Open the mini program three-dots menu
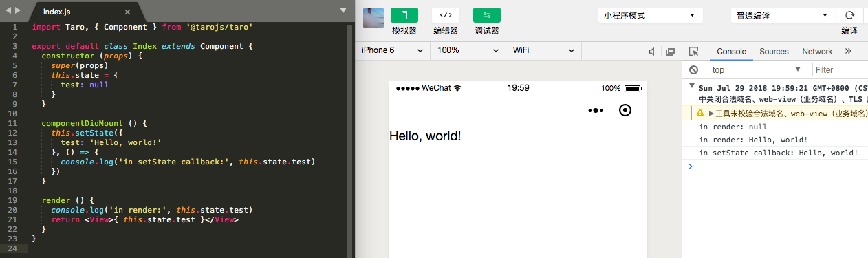This screenshot has width=868, height=258. pos(596,110)
